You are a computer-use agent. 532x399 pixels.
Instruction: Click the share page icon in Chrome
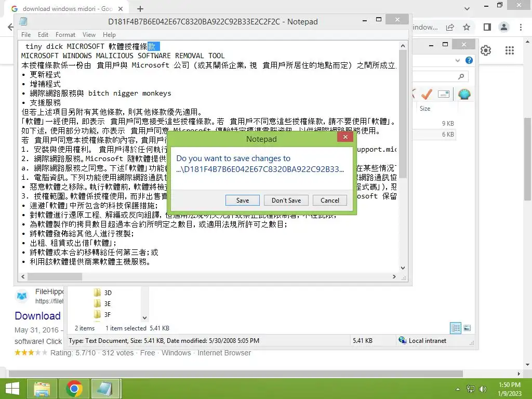450,27
